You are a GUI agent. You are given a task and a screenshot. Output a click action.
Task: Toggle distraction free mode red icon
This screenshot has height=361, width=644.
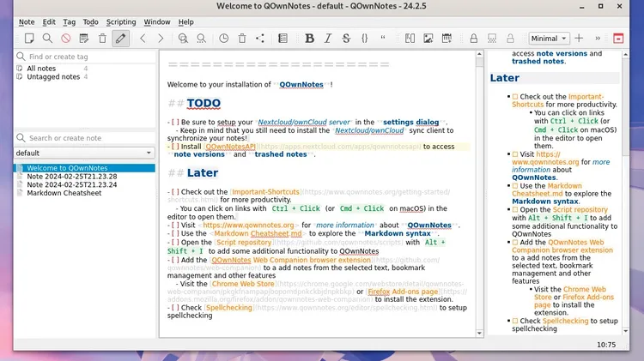pyautogui.click(x=618, y=39)
